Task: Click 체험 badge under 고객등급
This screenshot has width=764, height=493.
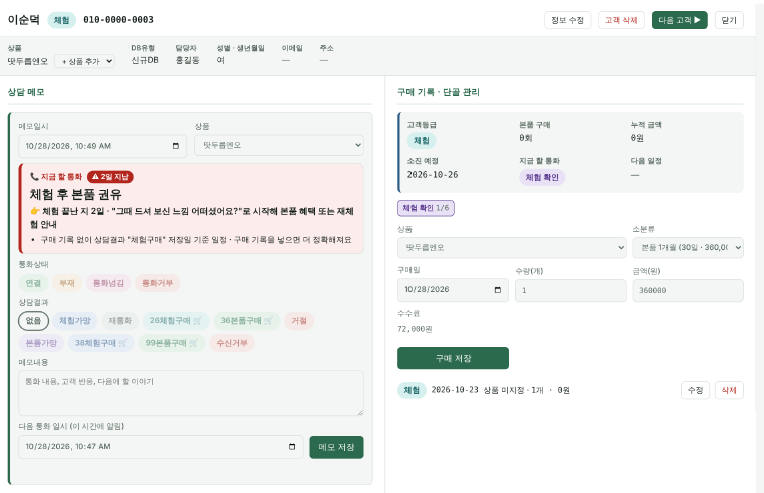Action: coord(421,141)
